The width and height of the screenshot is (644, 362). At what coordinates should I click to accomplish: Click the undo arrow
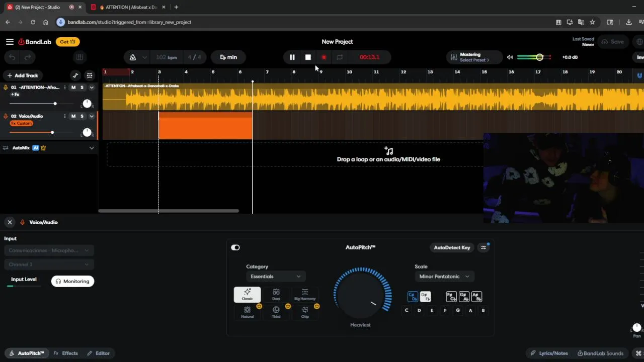[x=12, y=57]
